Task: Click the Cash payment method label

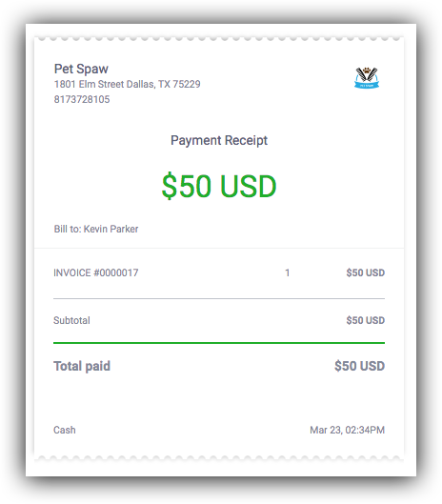Action: 64,430
